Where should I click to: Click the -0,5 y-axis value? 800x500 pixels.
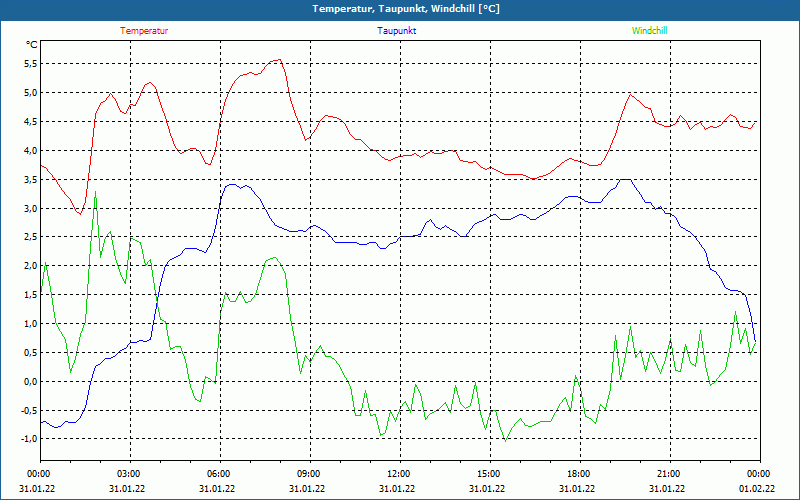(29, 410)
